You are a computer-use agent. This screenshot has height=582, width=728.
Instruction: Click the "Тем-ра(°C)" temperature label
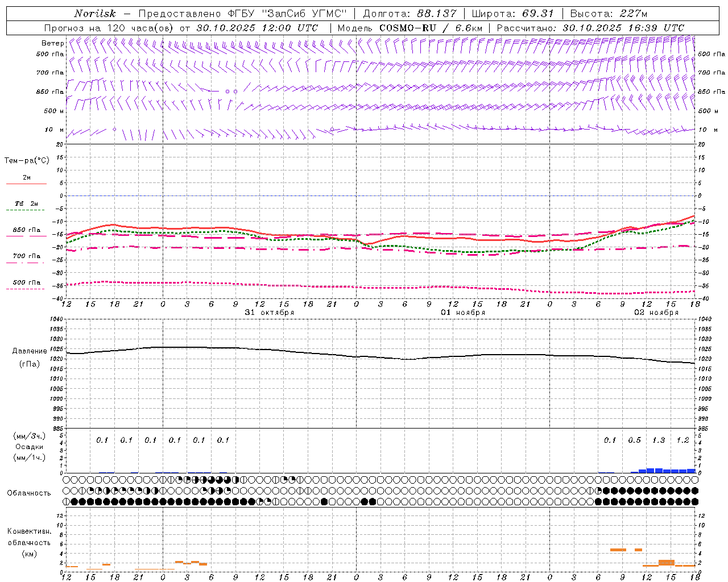27,161
